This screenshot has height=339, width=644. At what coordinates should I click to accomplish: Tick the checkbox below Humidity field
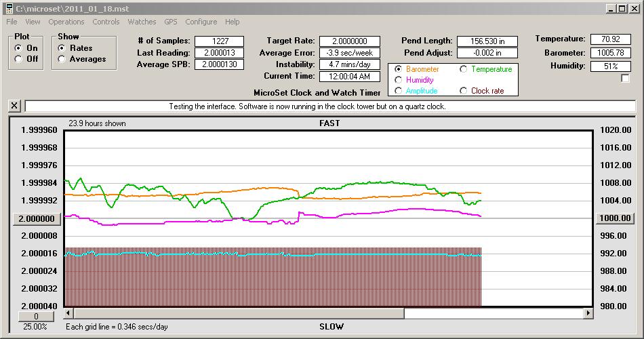(x=625, y=78)
